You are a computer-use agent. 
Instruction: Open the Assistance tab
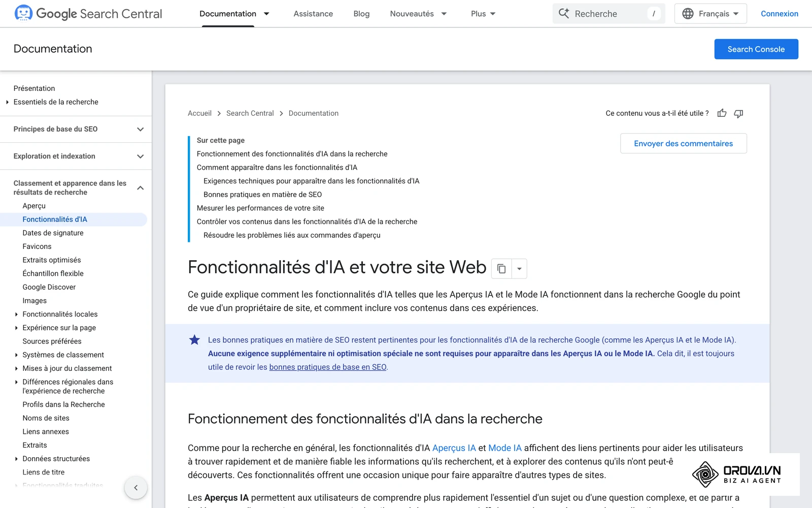pos(313,14)
